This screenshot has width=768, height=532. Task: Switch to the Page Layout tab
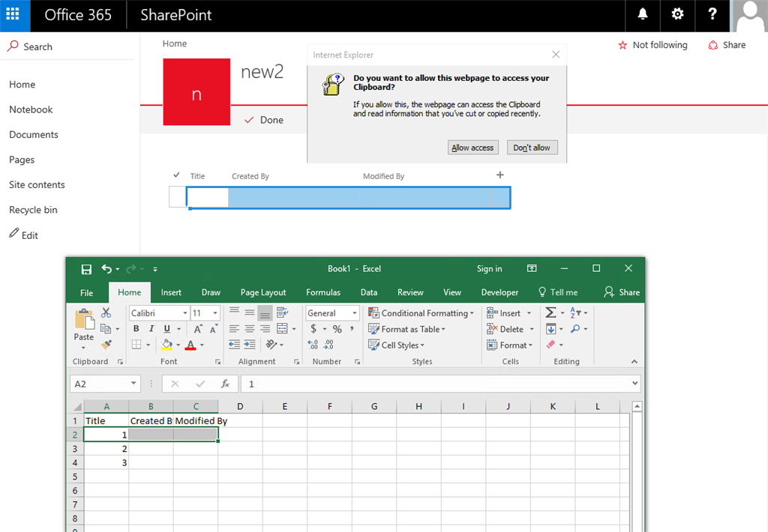tap(263, 292)
